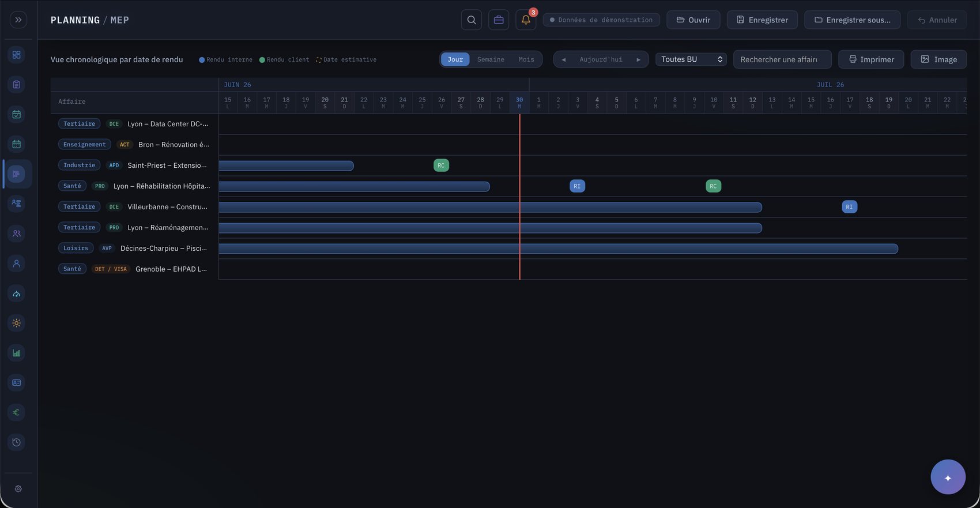980x508 pixels.
Task: Click the RC marker on Lyon Réhabilitation row
Action: pyautogui.click(x=713, y=186)
